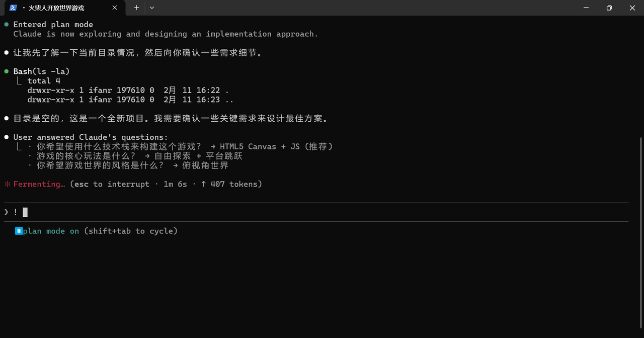644x338 pixels.
Task: Expand the new tab profile dropdown
Action: (152, 8)
